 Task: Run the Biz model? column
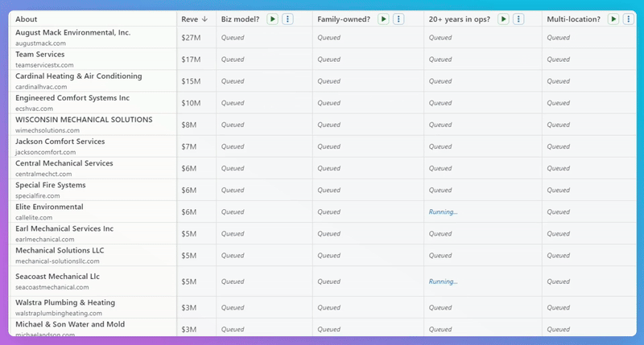pyautogui.click(x=272, y=18)
